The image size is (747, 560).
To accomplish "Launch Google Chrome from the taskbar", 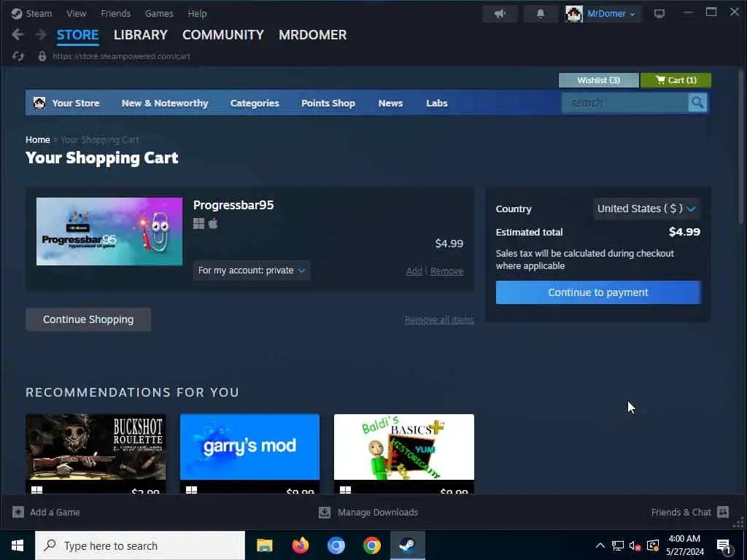I will coord(371,545).
